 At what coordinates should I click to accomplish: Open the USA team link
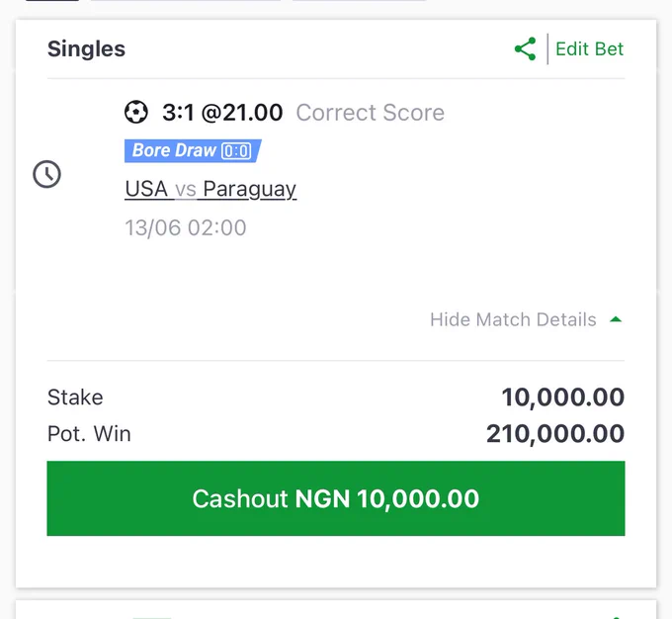click(x=146, y=189)
